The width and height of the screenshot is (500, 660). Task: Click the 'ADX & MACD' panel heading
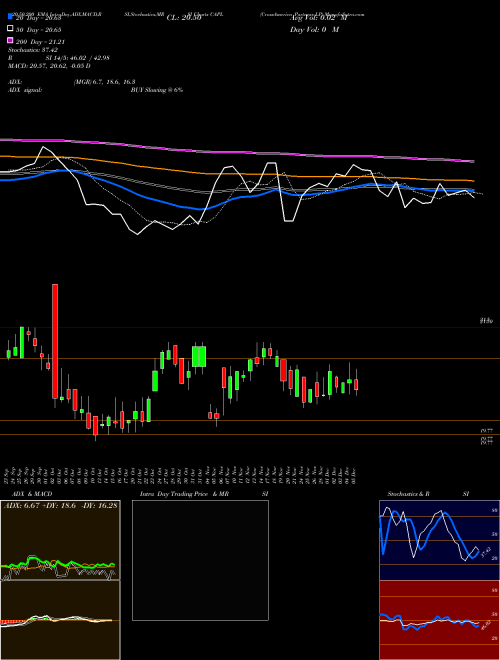(32, 494)
